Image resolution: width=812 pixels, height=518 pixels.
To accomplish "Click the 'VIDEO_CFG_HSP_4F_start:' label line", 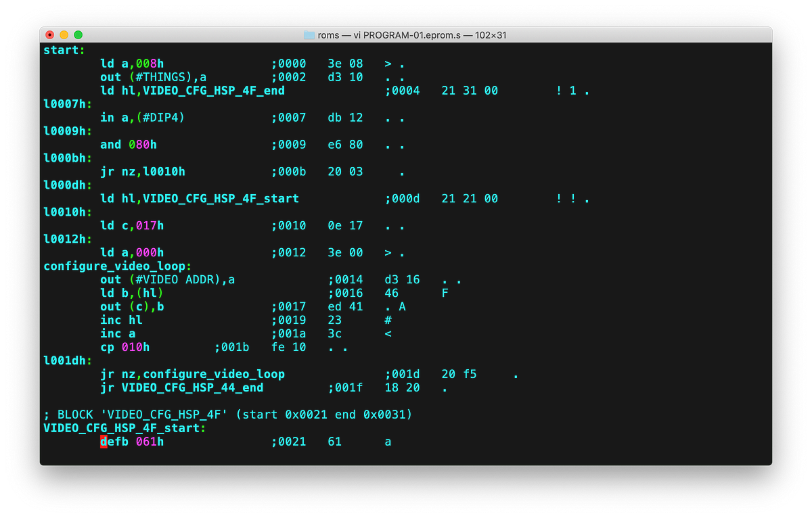I will [x=125, y=429].
